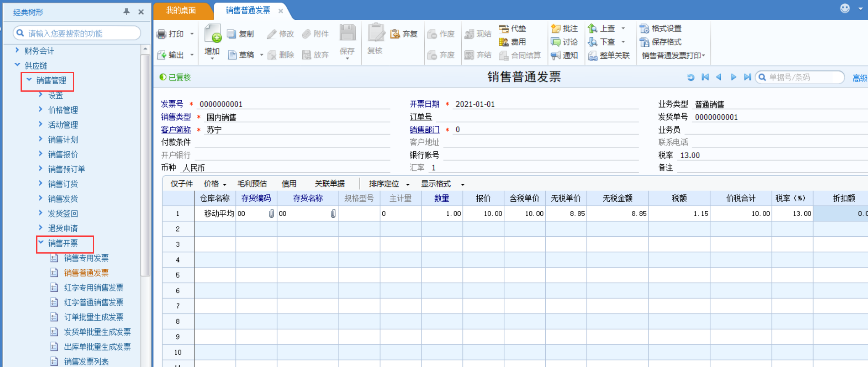The image size is (868, 367).
Task: Collapse the 销售开票 tree node
Action: point(41,242)
